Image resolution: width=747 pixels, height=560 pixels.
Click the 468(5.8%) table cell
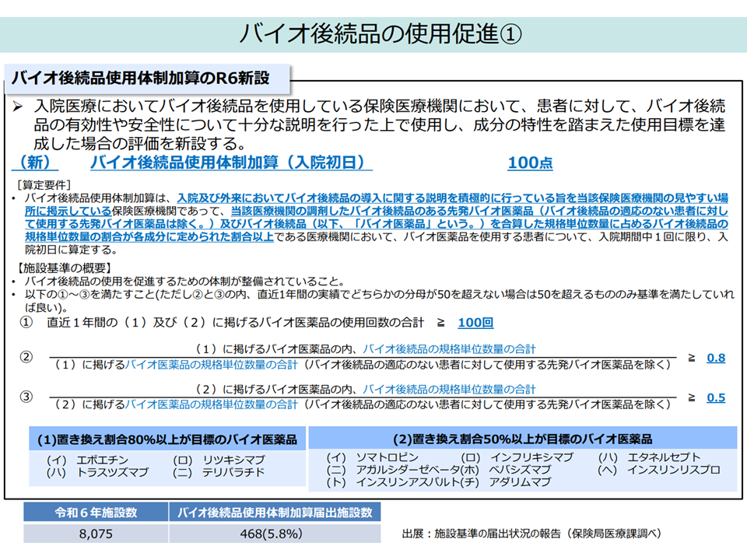click(x=275, y=534)
